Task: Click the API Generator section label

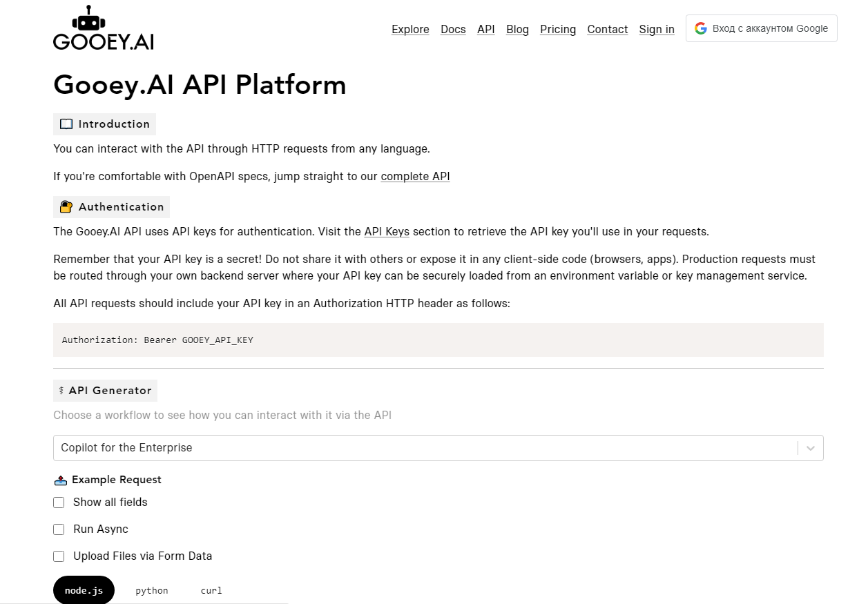Action: point(105,391)
